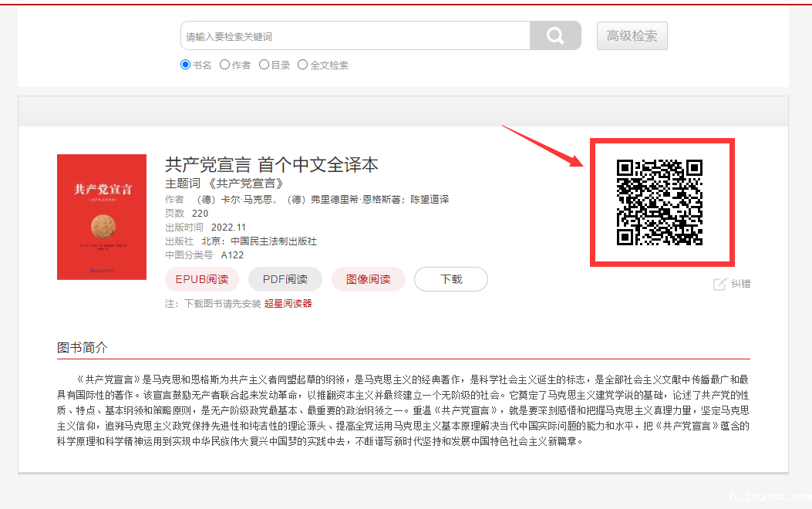Open 图像阅读 image reading
Image resolution: width=812 pixels, height=509 pixels.
[368, 279]
